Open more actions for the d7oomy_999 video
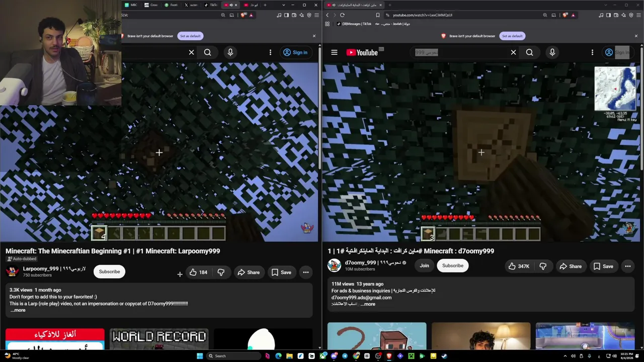Screen dimensions: 644x362 [x=628, y=266]
